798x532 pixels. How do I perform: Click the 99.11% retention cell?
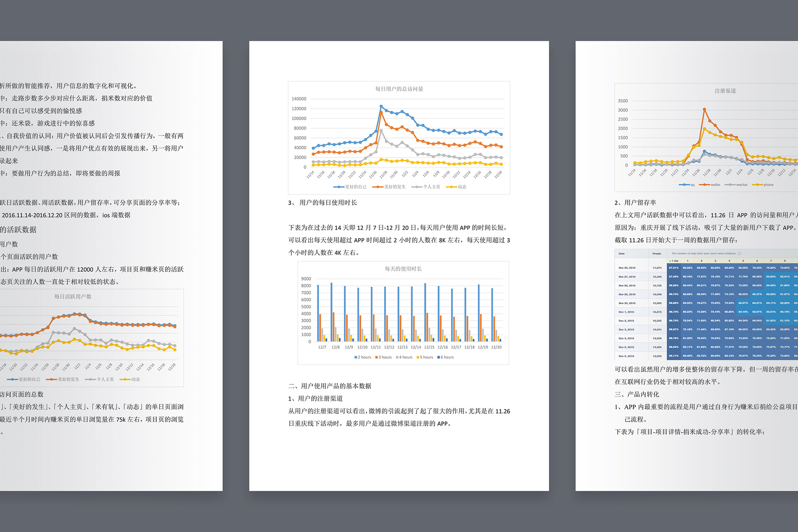(x=674, y=356)
